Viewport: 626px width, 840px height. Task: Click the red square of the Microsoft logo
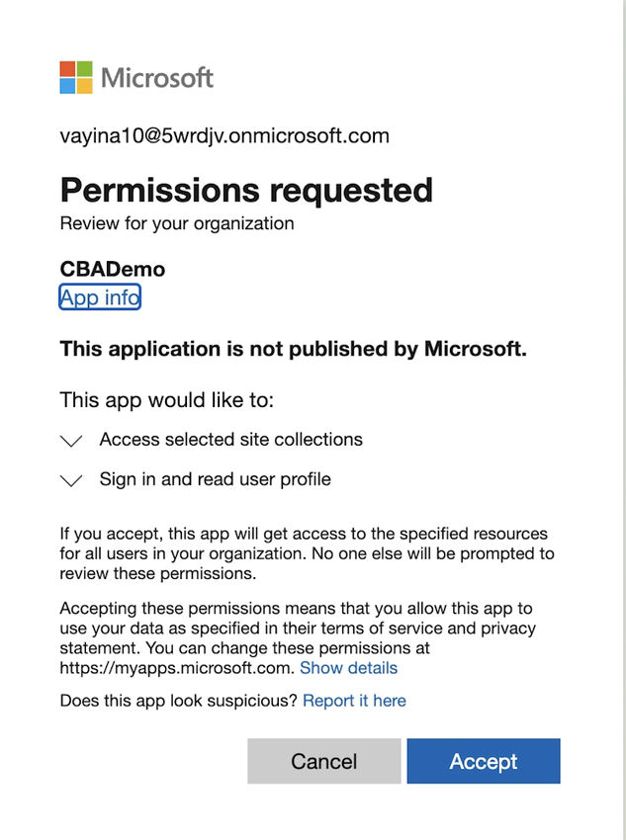pyautogui.click(x=66, y=67)
